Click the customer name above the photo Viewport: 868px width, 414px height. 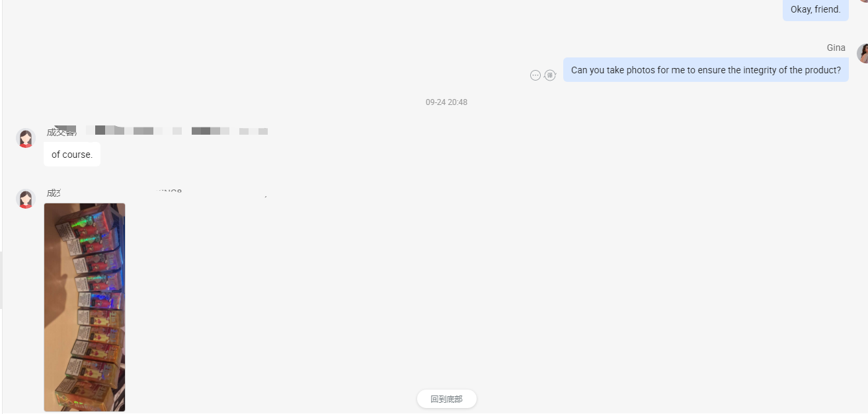(157, 193)
